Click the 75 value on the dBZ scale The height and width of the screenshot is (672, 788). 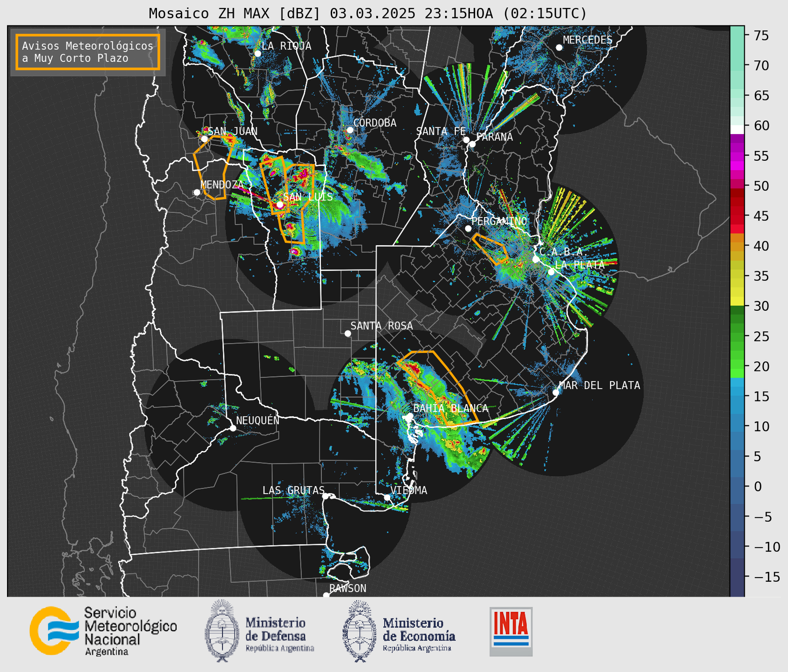(760, 36)
